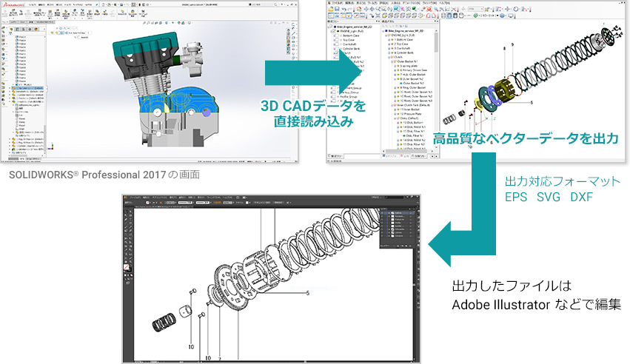
Task: Click the fill color swatch in Illustrator control bar
Action: pyautogui.click(x=147, y=202)
